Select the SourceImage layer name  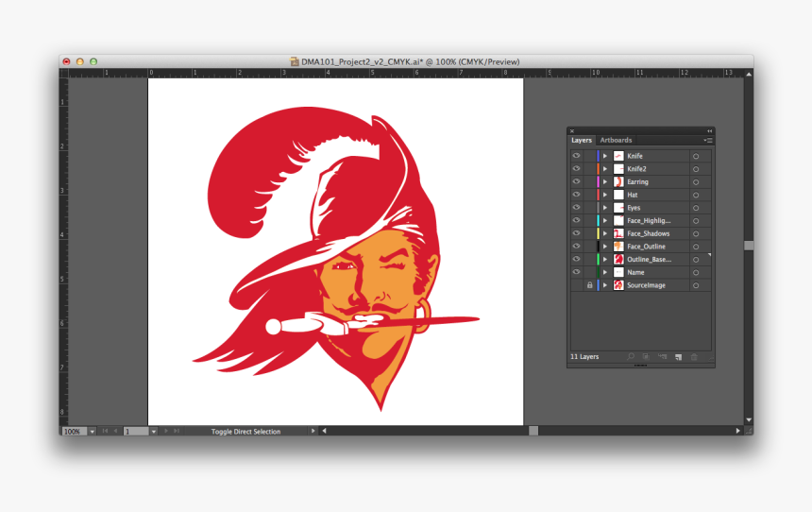pyautogui.click(x=646, y=285)
